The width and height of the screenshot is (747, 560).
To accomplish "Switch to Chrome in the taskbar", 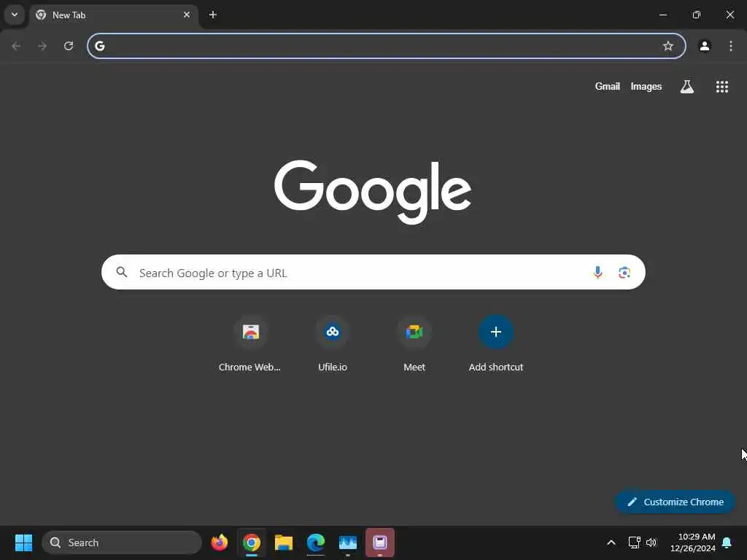I will pyautogui.click(x=252, y=542).
